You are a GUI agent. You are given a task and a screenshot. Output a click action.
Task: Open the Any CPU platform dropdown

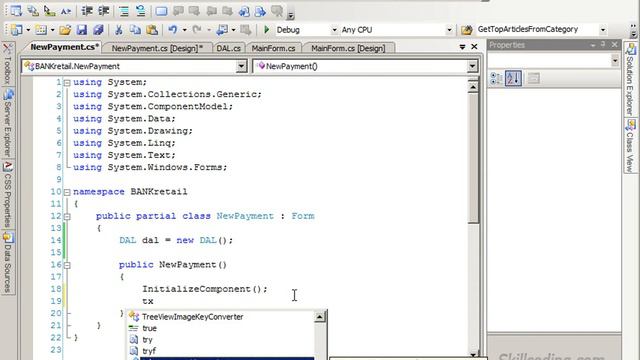(449, 30)
